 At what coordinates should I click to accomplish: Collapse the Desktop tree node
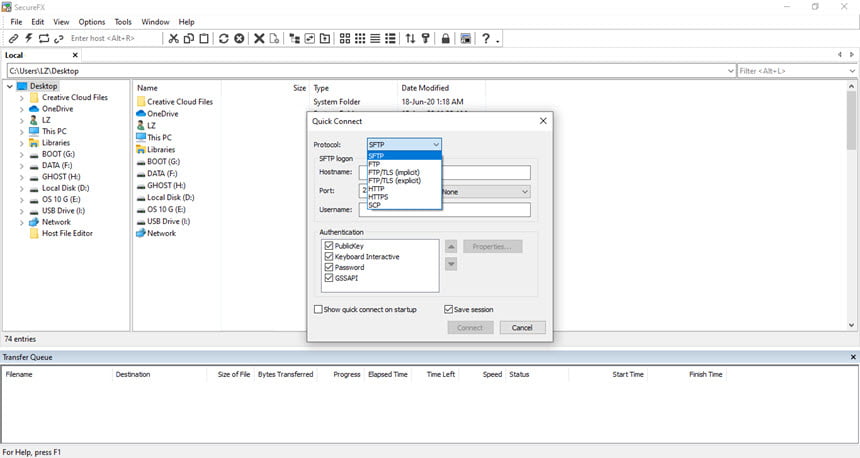coord(10,86)
